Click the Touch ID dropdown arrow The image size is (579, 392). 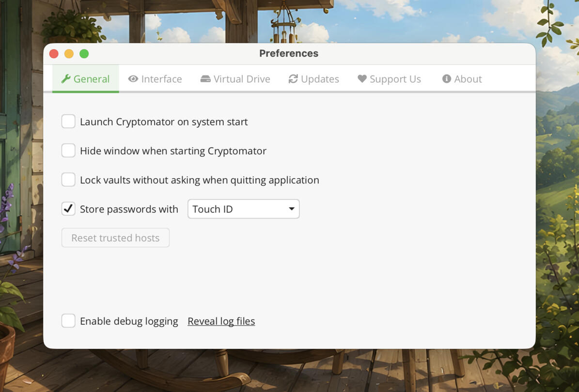pyautogui.click(x=292, y=209)
